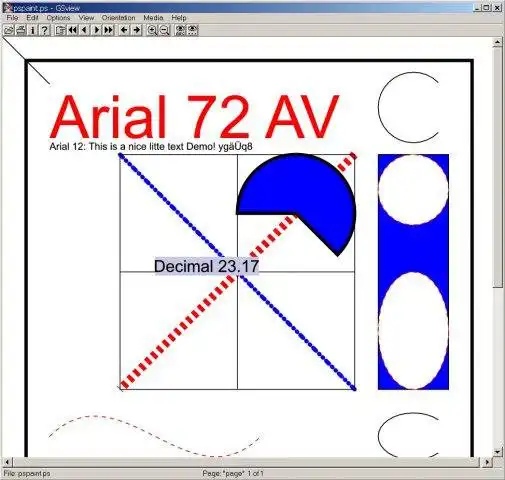Open the Media menu
Screen dimensions: 505x480
pos(153,18)
